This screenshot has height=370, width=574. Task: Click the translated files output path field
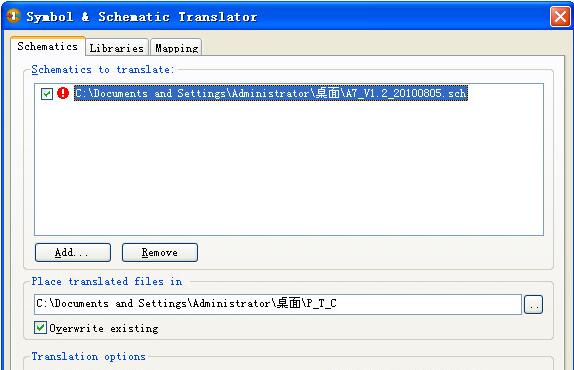[278, 304]
